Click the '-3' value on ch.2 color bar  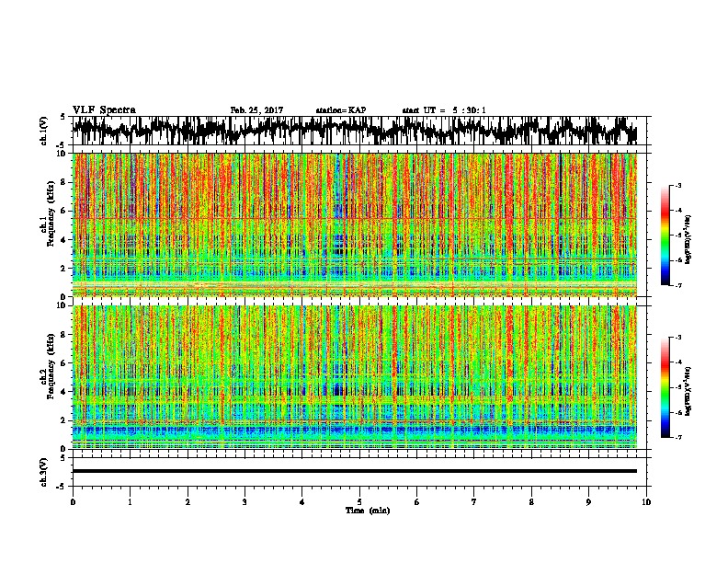pyautogui.click(x=678, y=338)
